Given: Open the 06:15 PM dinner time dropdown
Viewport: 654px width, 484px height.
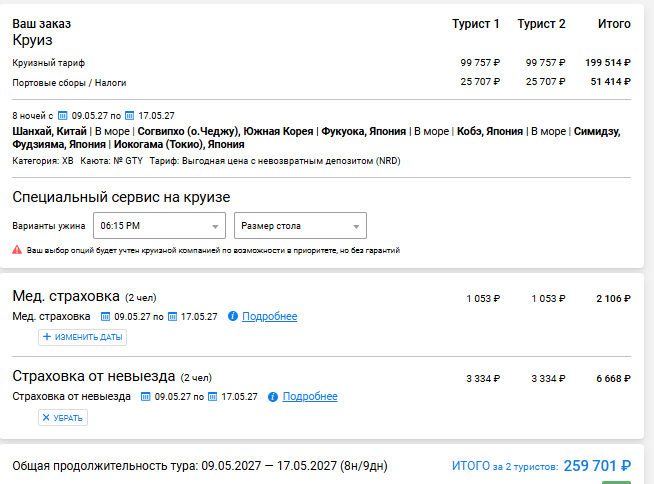Looking at the screenshot, I should pos(159,226).
